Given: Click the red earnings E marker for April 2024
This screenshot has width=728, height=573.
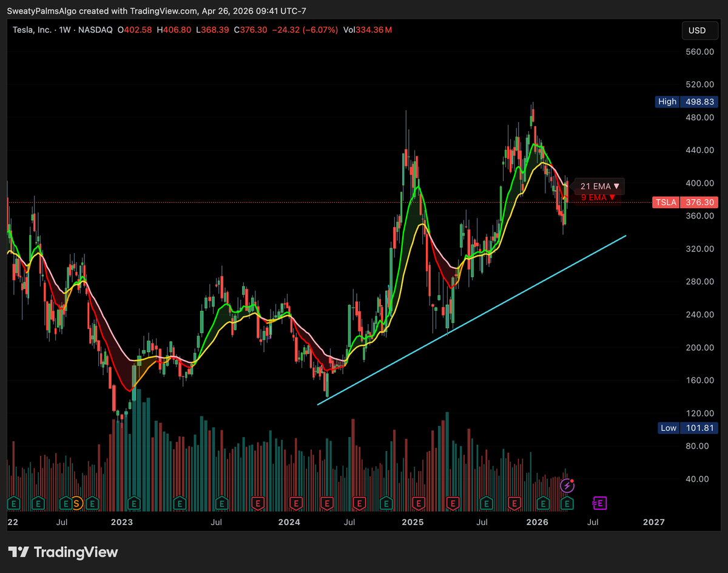Looking at the screenshot, I should (327, 503).
